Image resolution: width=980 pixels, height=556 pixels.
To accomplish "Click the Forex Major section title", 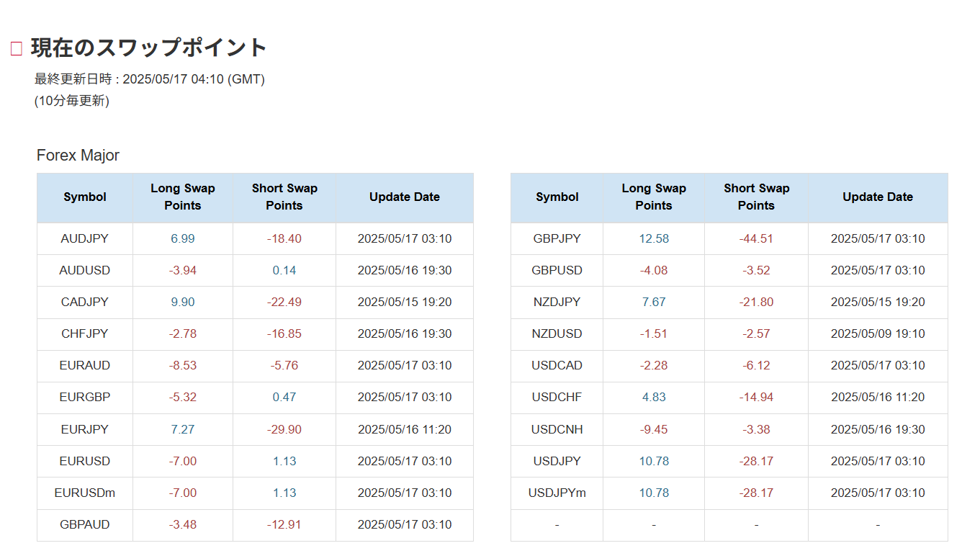I will 78,156.
